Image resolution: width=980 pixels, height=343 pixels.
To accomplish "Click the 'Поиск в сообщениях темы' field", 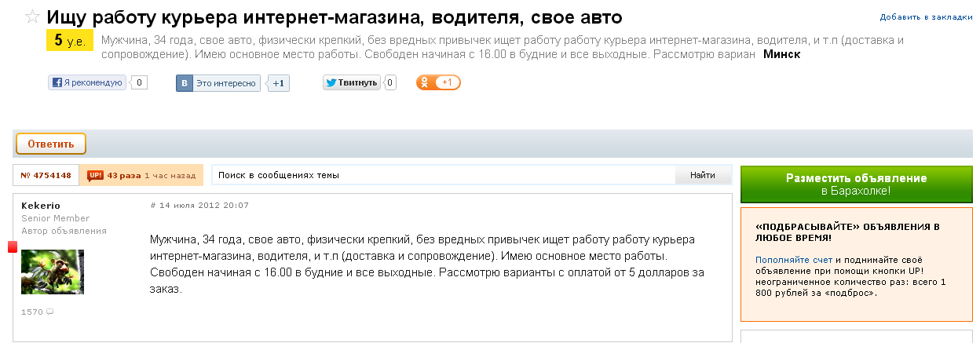I will tap(444, 175).
